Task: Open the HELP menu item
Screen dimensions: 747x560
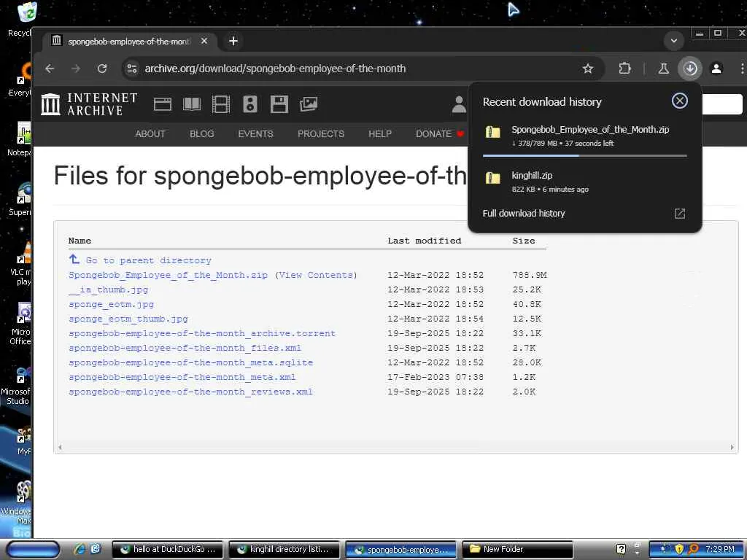Action: pyautogui.click(x=379, y=134)
